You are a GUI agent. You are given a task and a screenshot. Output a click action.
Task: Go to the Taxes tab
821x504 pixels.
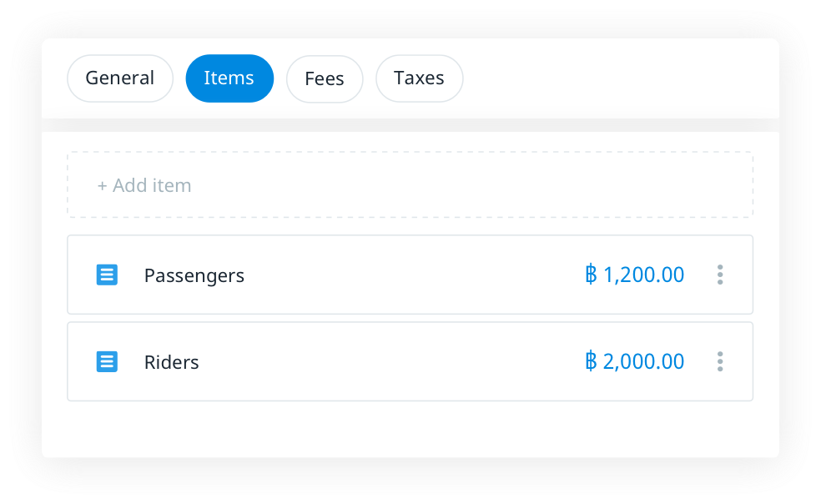419,78
